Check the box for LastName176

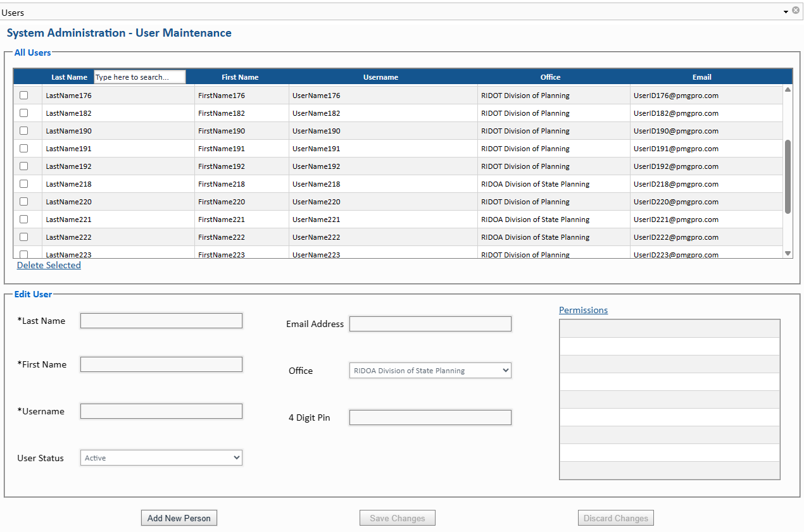pyautogui.click(x=24, y=96)
